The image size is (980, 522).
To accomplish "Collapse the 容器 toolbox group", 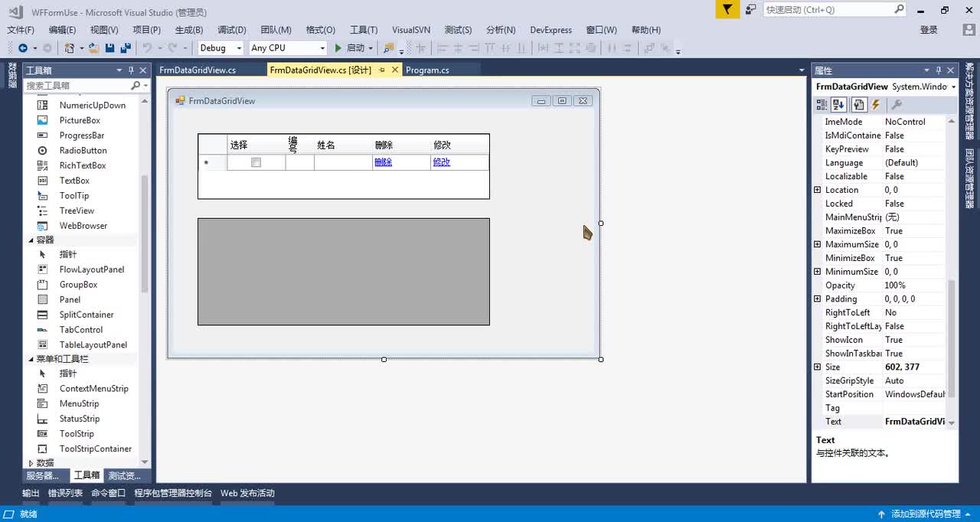I will point(31,240).
